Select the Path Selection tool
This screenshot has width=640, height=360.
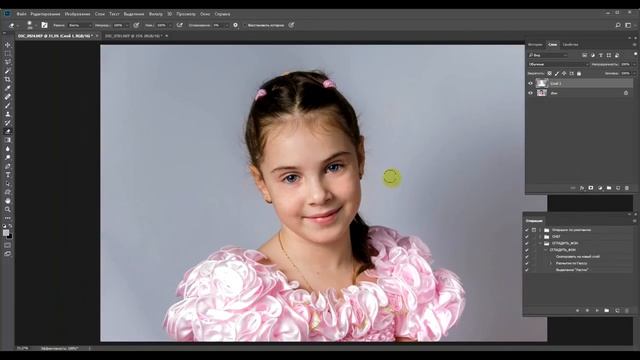[7, 183]
